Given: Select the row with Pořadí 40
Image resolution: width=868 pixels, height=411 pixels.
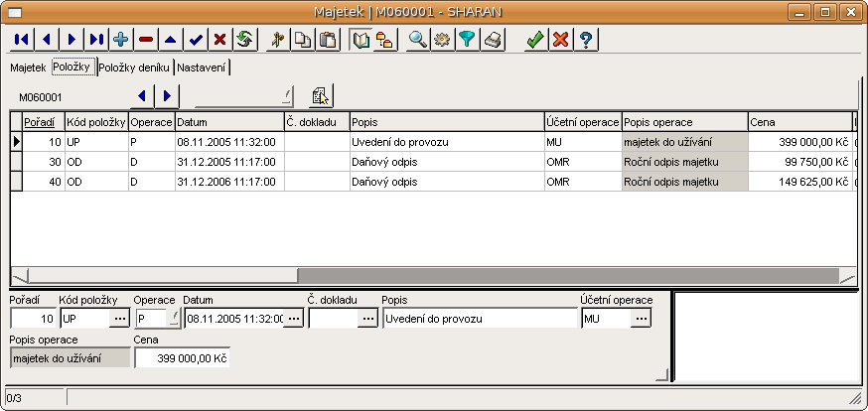Looking at the screenshot, I should point(298,182).
